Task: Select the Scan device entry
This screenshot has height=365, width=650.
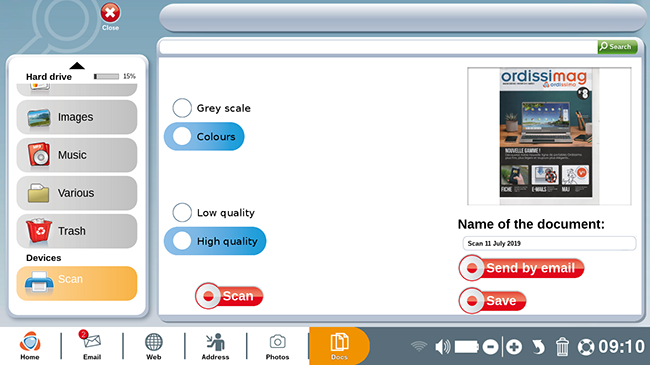Action: pyautogui.click(x=77, y=283)
